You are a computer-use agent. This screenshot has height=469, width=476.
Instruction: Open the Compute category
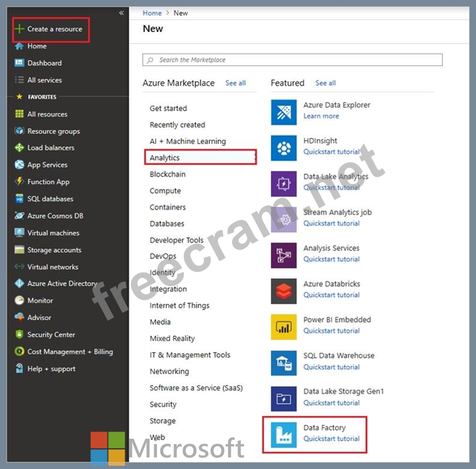coord(165,191)
